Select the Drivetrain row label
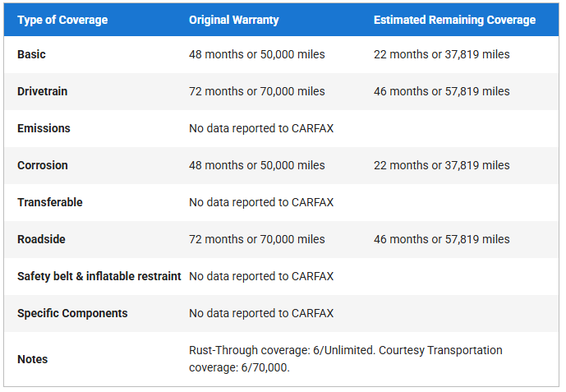Image resolution: width=566 pixels, height=392 pixels. click(42, 91)
